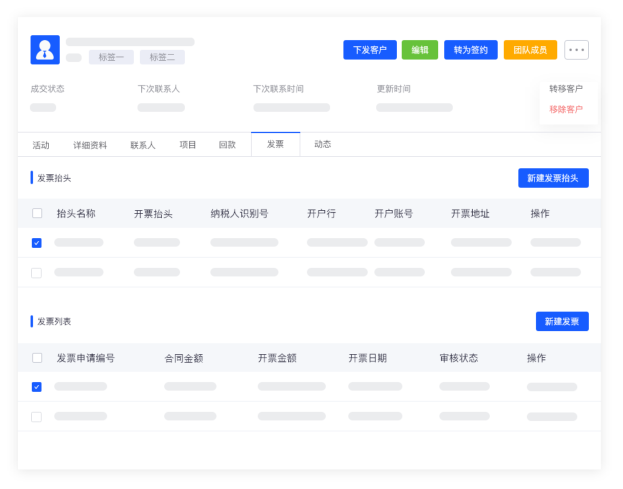
Task: Toggle select-all checkbox in 发票列表 table header
Action: point(37,358)
